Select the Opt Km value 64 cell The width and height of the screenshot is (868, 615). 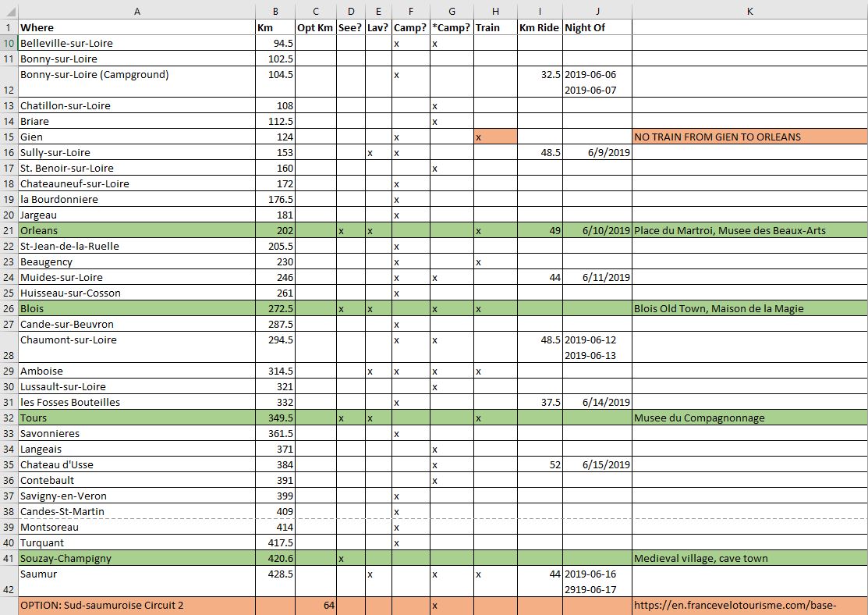coord(316,605)
